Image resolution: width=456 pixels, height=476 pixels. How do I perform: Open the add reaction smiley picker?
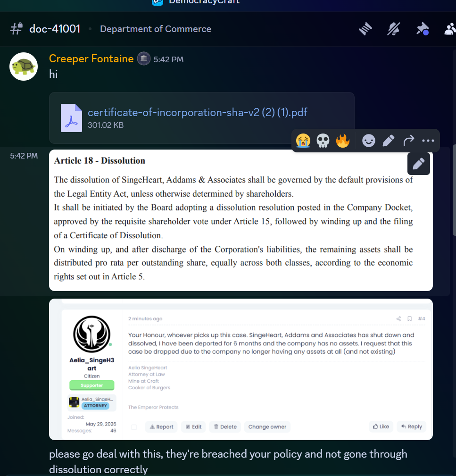click(369, 141)
